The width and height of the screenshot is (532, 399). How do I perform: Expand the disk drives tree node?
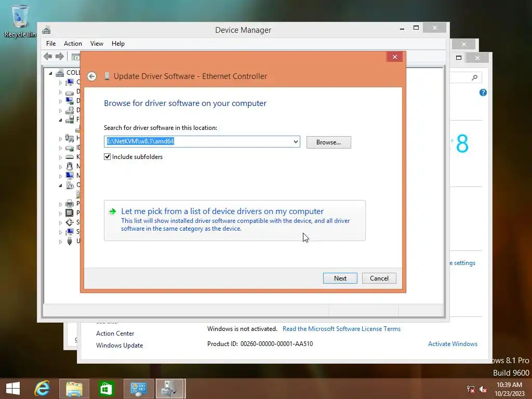60,92
